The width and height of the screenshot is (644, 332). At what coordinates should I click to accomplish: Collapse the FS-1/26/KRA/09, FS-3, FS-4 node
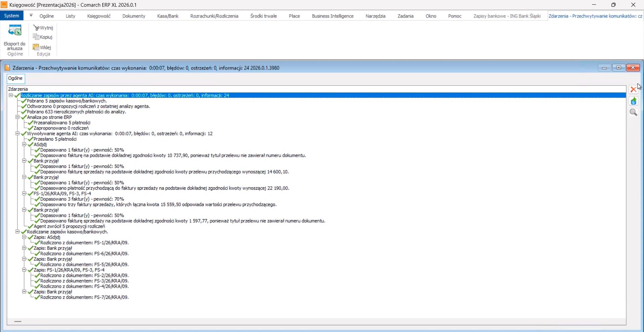[24, 193]
